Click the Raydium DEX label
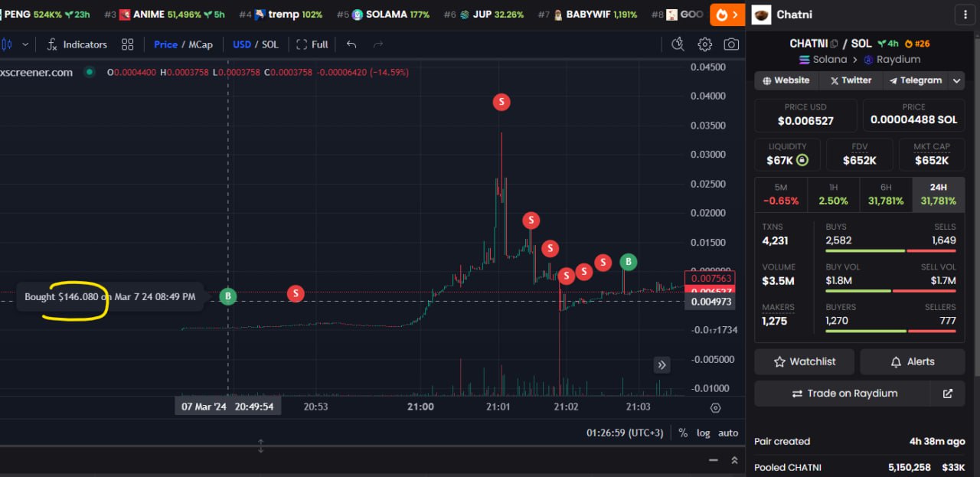 coord(893,60)
